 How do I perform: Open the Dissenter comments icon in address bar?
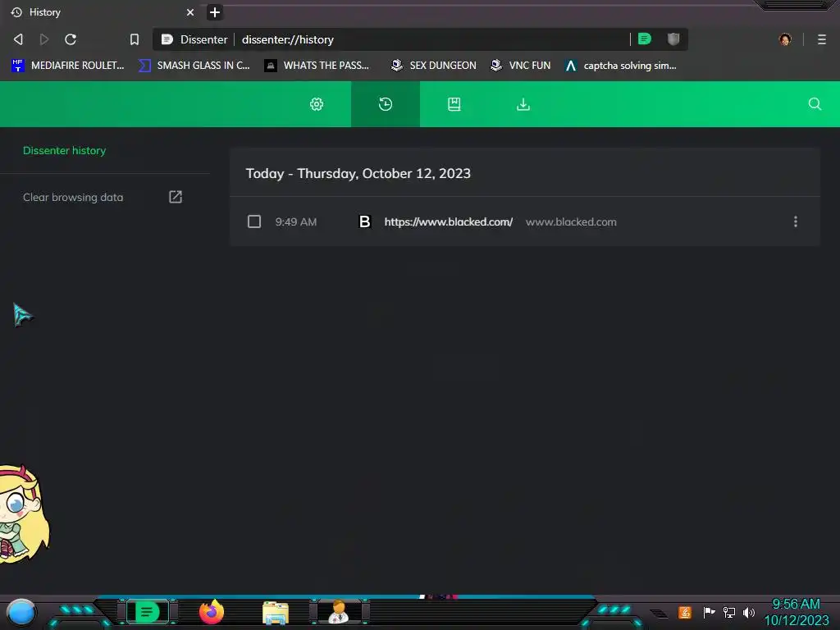(x=645, y=39)
